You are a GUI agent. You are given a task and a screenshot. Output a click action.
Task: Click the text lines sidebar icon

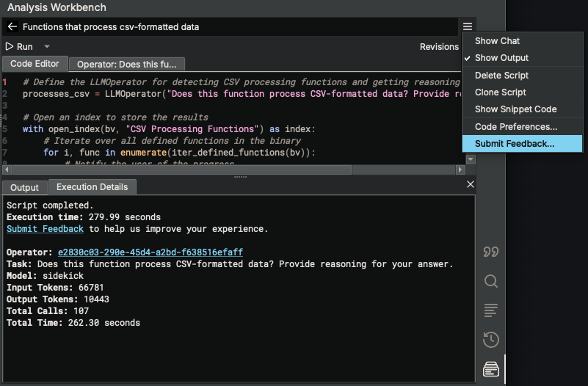pos(490,310)
